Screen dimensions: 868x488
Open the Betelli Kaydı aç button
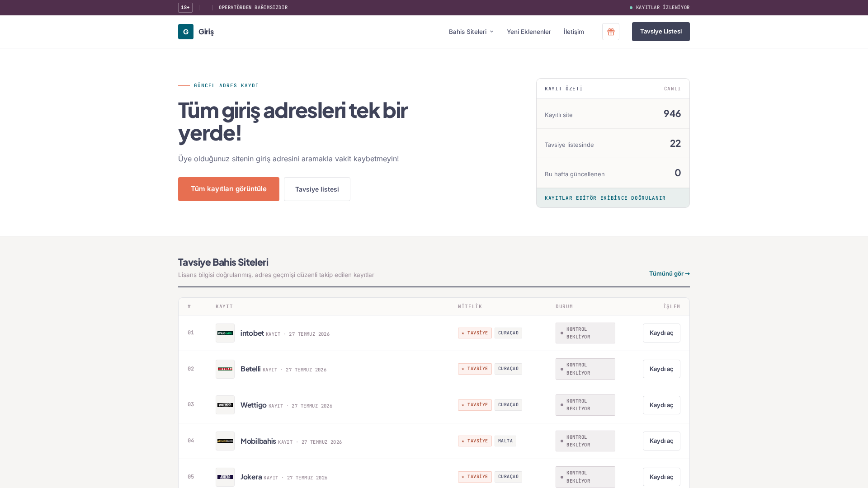[661, 369]
